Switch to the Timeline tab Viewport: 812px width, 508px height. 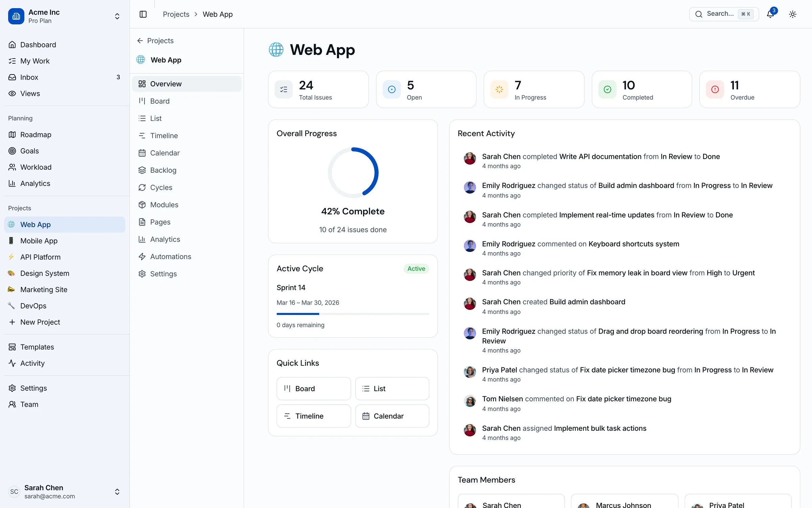(187, 135)
